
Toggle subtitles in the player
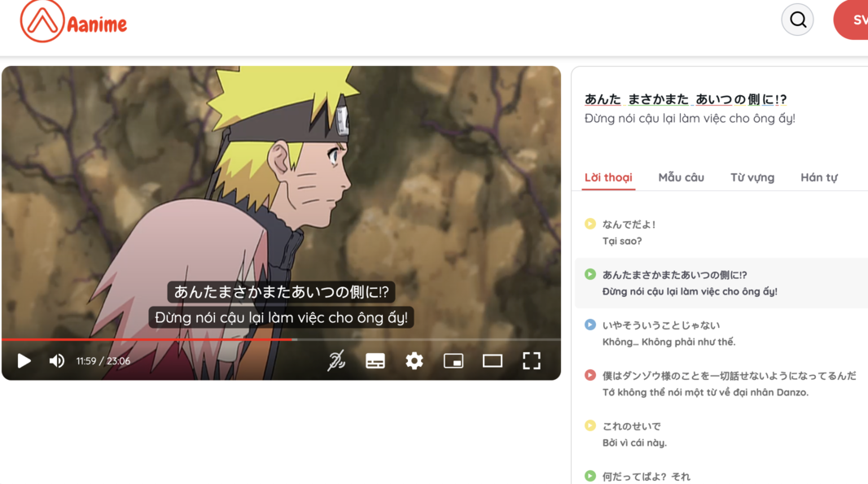coord(375,360)
